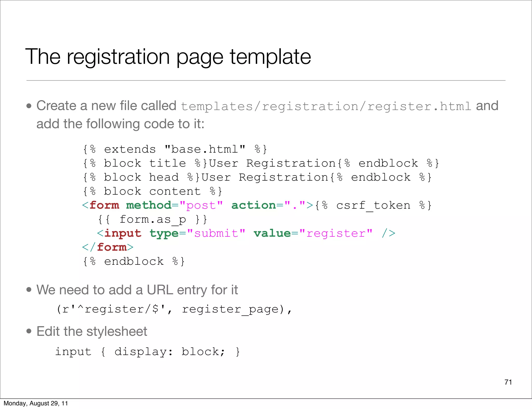The image size is (532, 409).
Task: Click the closing '</form>' tag
Action: (x=108, y=247)
